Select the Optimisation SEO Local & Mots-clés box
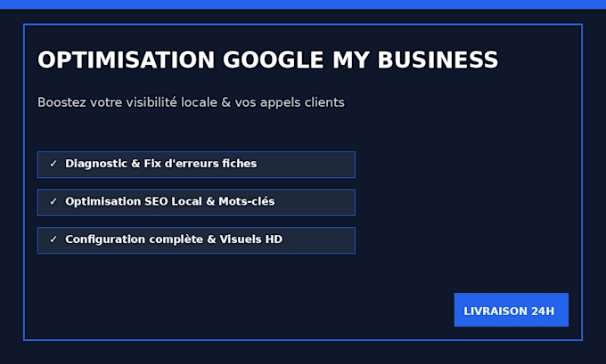The width and height of the screenshot is (606, 364). (196, 203)
